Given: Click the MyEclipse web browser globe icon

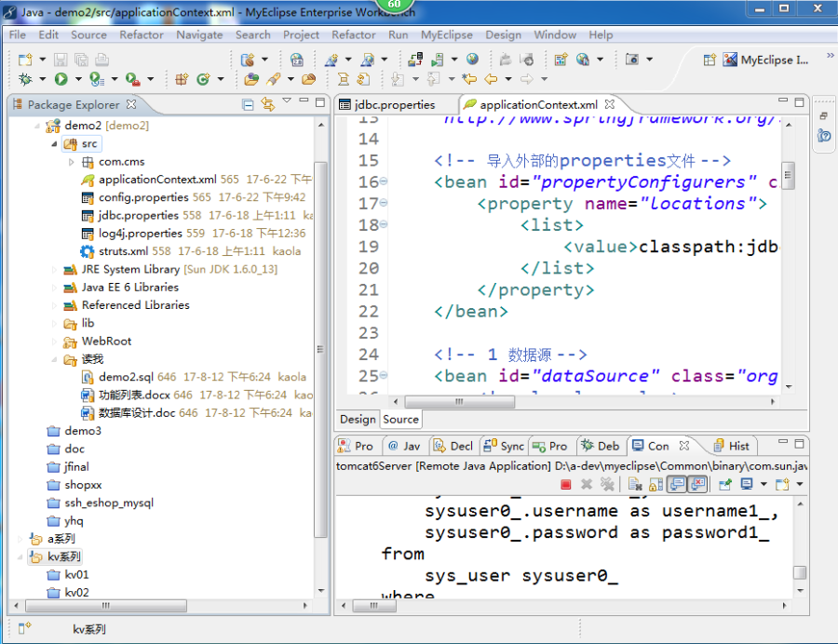Looking at the screenshot, I should (472, 60).
